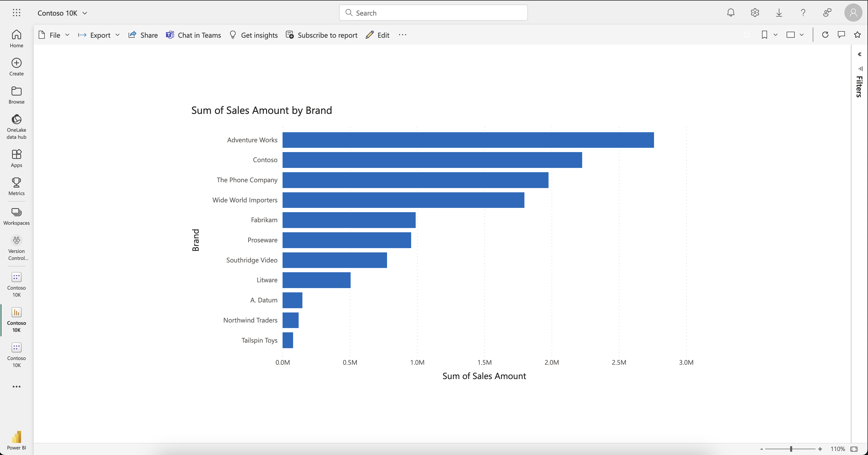Select the Contoso bar in chart
The width and height of the screenshot is (868, 455).
pyautogui.click(x=432, y=160)
